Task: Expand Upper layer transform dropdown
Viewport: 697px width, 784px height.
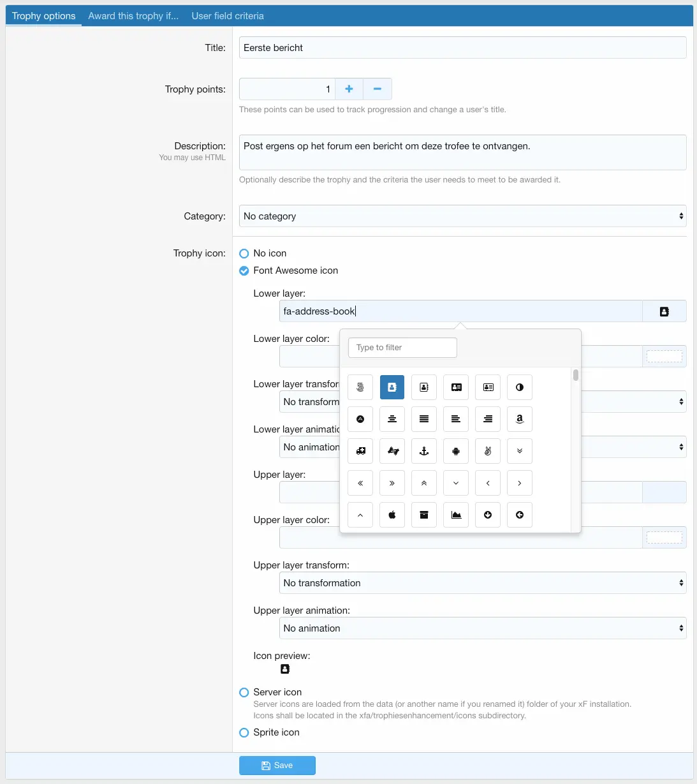Action: click(482, 583)
